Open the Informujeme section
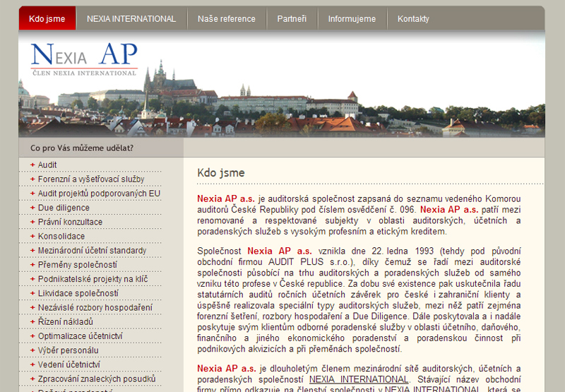This screenshot has height=392, width=565. pyautogui.click(x=352, y=19)
